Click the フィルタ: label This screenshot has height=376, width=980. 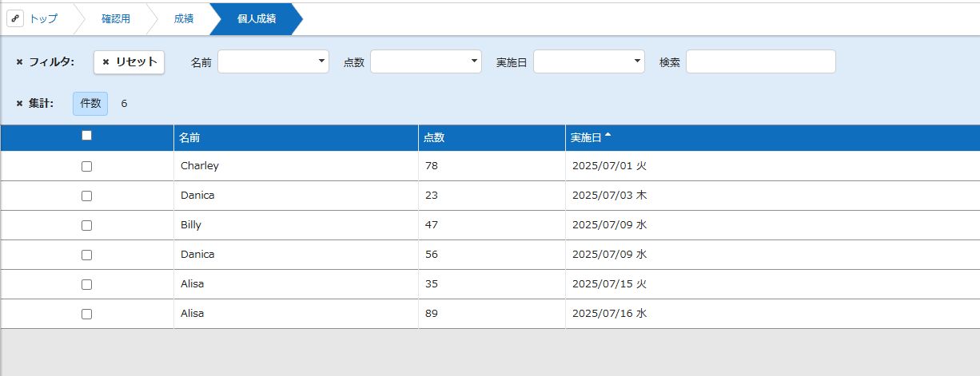tap(51, 62)
